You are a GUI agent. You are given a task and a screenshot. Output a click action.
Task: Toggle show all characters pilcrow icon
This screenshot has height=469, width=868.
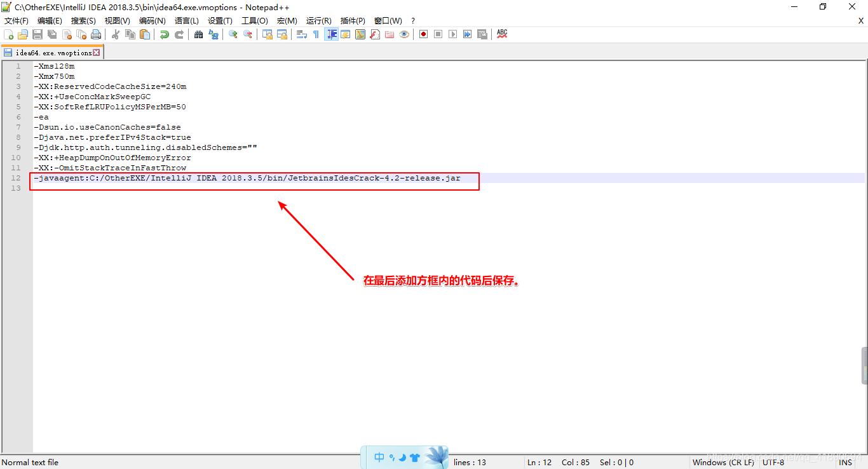[316, 34]
